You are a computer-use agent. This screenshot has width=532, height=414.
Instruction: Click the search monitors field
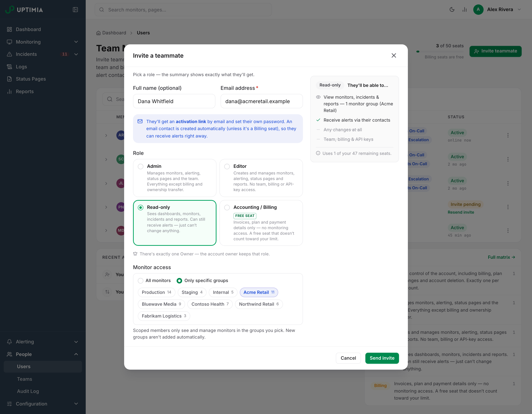tap(183, 9)
